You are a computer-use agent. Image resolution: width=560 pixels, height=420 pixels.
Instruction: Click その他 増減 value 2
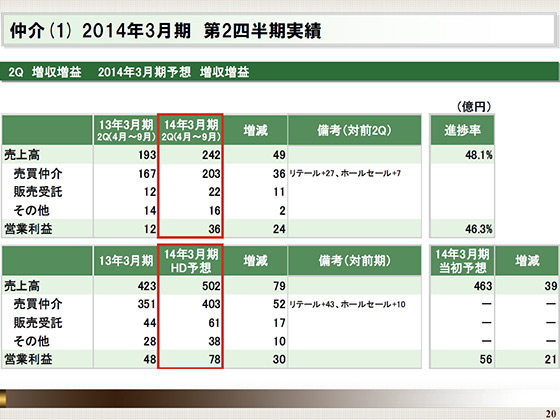[x=282, y=210]
